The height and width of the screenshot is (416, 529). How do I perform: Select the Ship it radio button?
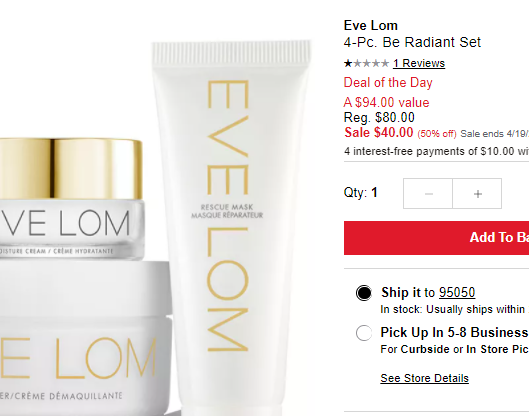364,293
